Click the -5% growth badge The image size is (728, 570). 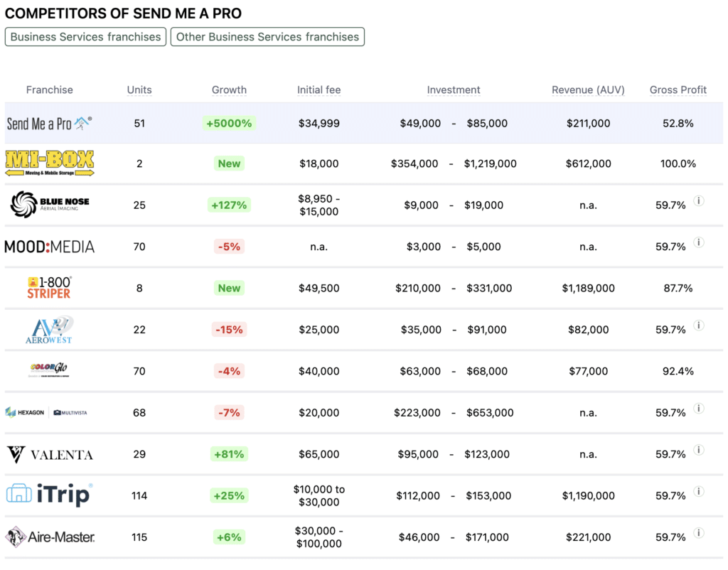[x=230, y=247]
